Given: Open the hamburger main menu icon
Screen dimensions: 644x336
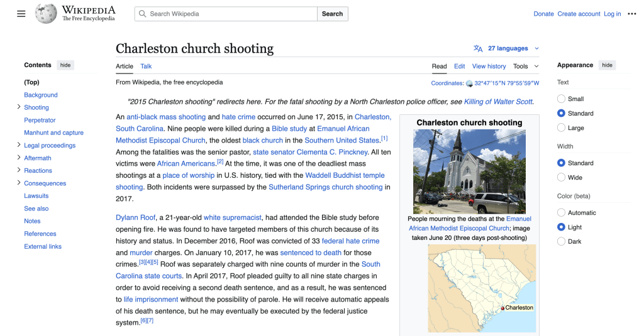Looking at the screenshot, I should tap(21, 14).
